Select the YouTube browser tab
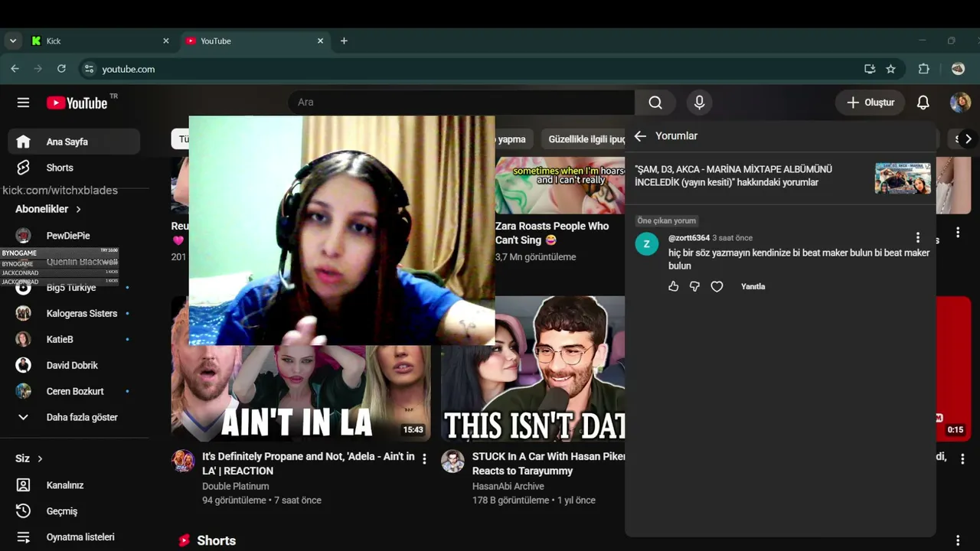Screen dimensions: 980x551 click(256, 41)
